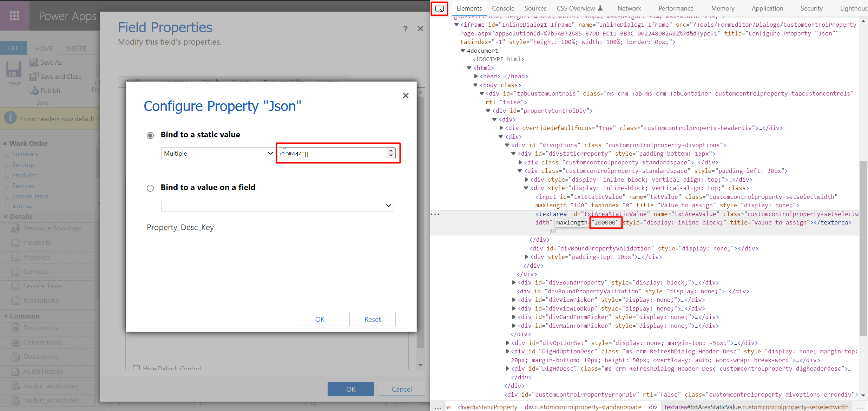Image resolution: width=868 pixels, height=411 pixels.
Task: Switch to the DevTools Performance tab
Action: click(x=676, y=8)
